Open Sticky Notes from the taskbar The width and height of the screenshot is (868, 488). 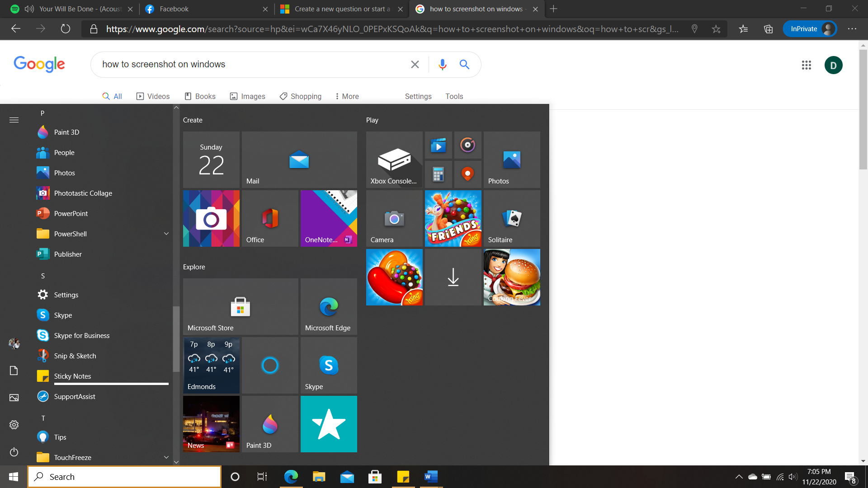pos(403,477)
